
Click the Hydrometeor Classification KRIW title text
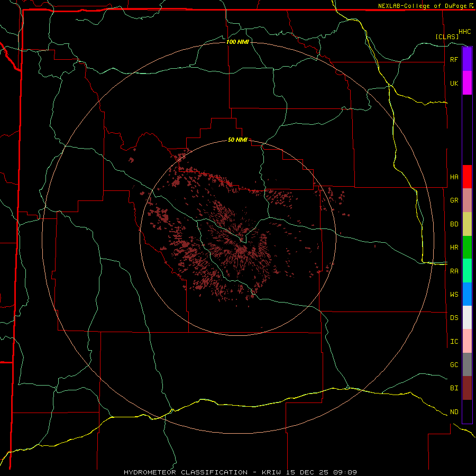pyautogui.click(x=240, y=472)
